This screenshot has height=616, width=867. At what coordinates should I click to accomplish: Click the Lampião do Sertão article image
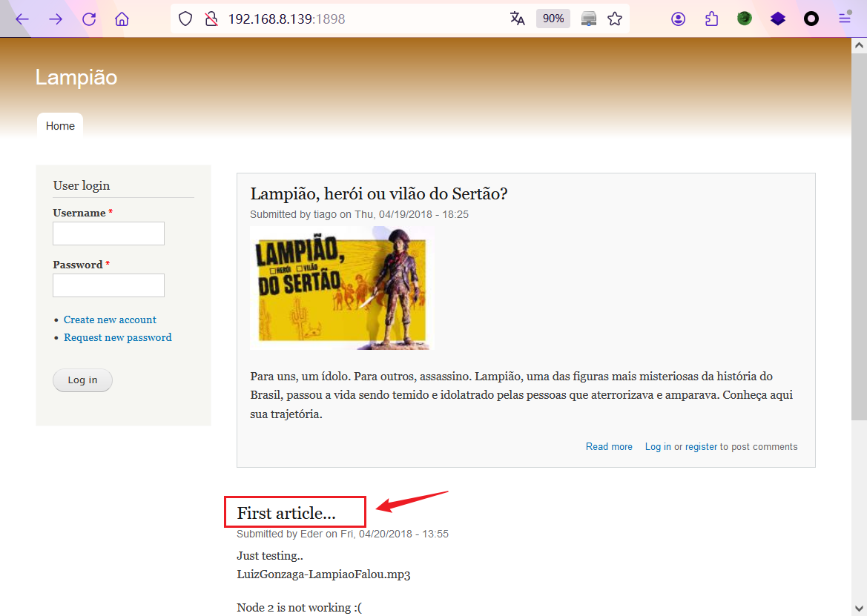[x=341, y=288]
